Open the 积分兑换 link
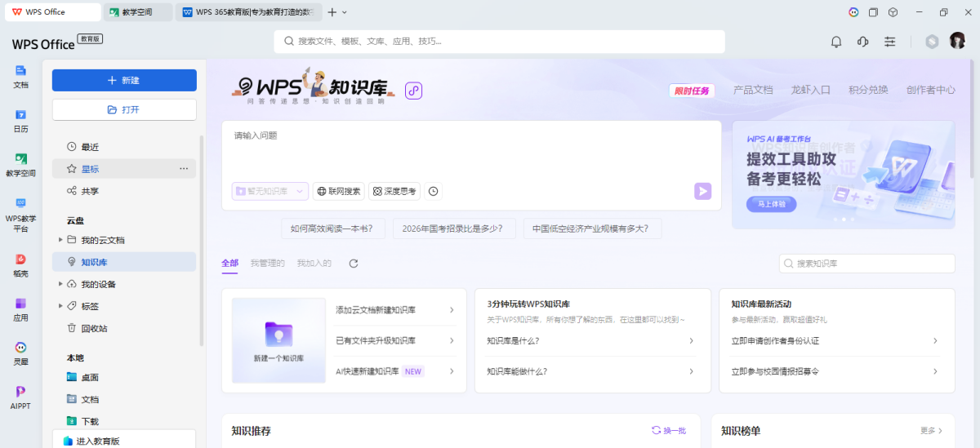Image resolution: width=980 pixels, height=448 pixels. coord(868,90)
